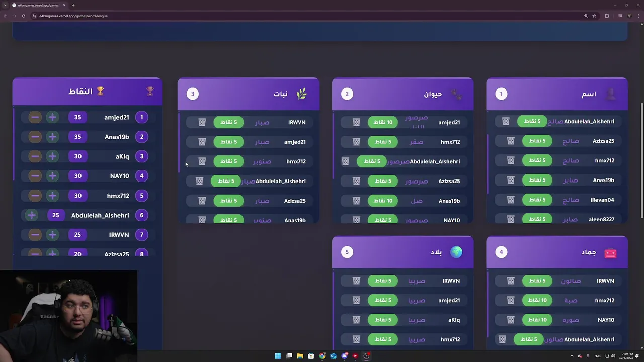Bookmark this page with the star icon

[594, 16]
